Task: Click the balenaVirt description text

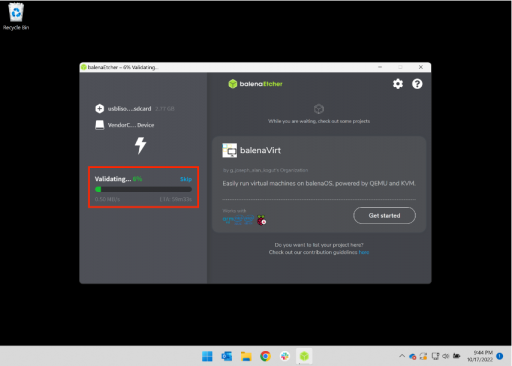Action: pyautogui.click(x=319, y=183)
